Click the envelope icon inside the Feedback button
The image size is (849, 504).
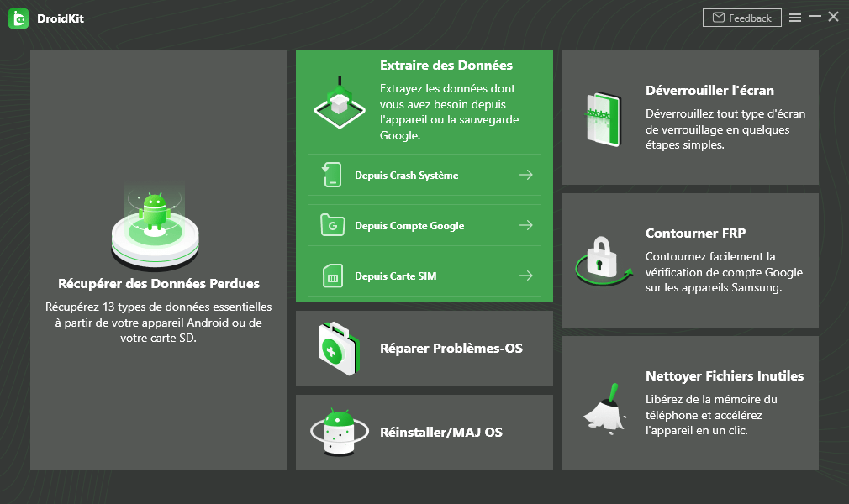pyautogui.click(x=718, y=17)
